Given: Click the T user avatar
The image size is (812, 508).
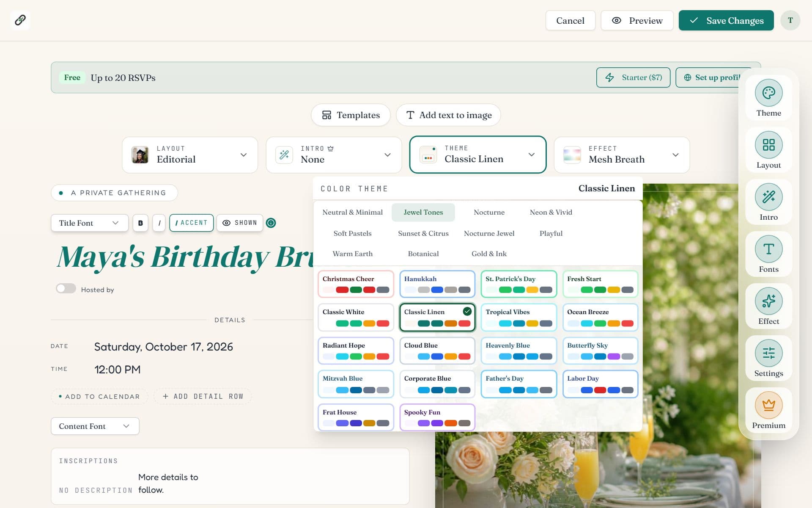Looking at the screenshot, I should coord(790,20).
